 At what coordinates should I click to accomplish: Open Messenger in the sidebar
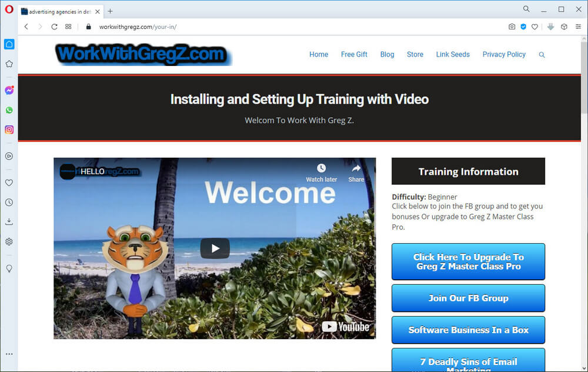9,90
